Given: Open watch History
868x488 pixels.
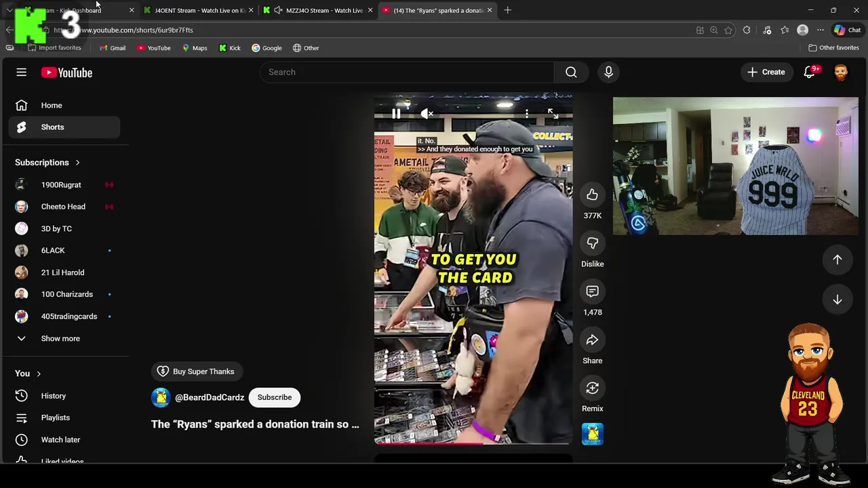Looking at the screenshot, I should point(64,396).
